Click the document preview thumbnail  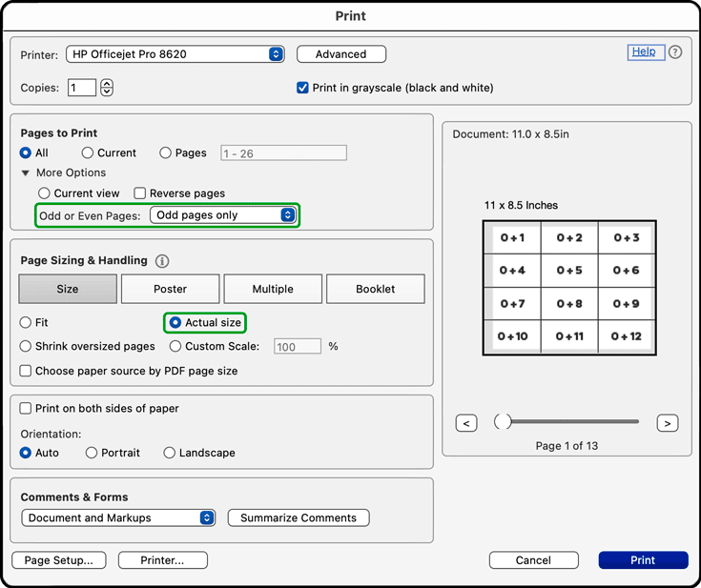[x=569, y=288]
